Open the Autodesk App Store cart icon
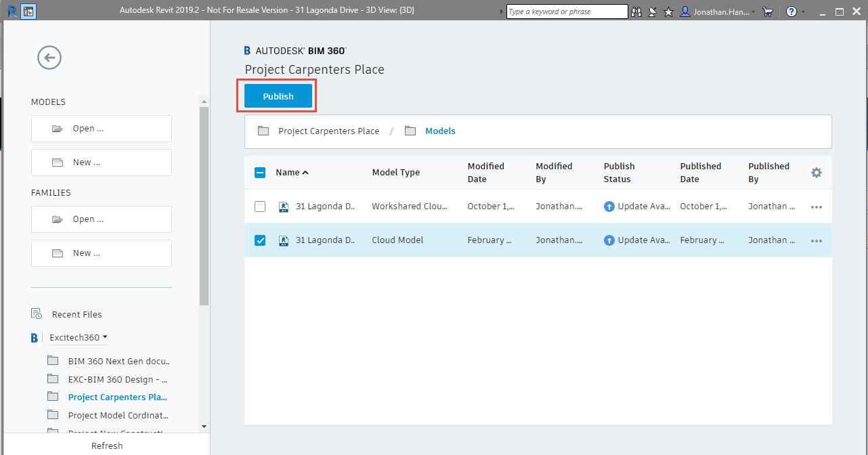The width and height of the screenshot is (868, 455). click(x=767, y=12)
